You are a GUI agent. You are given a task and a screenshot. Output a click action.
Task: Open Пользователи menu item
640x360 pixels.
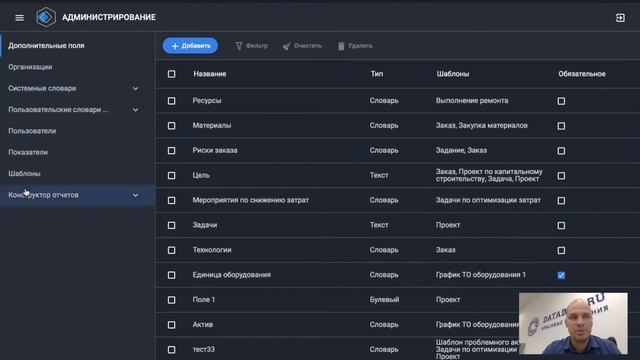(x=78, y=131)
